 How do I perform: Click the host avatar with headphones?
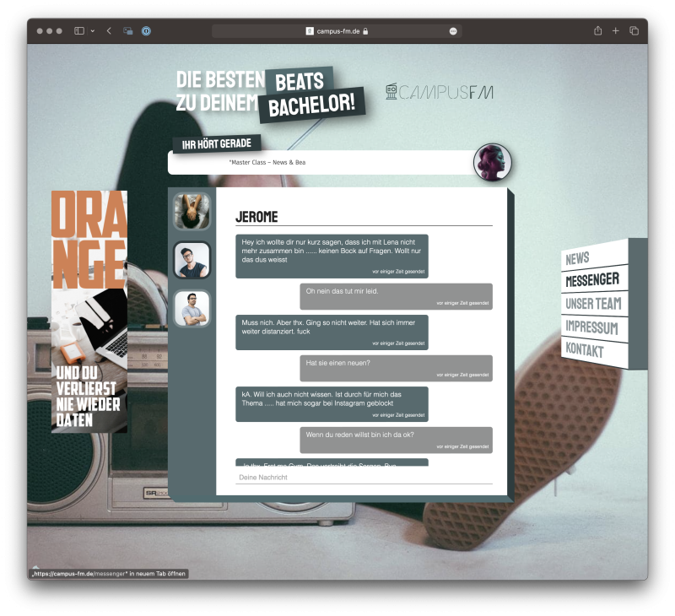493,162
